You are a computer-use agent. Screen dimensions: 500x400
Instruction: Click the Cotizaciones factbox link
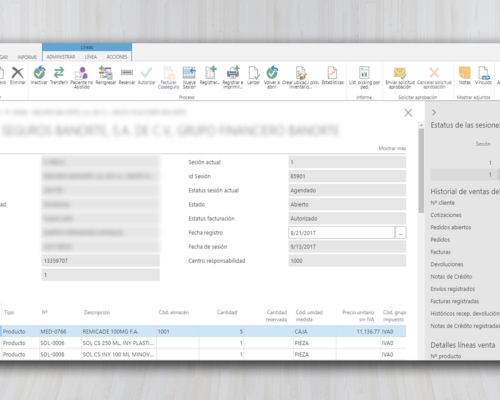point(446,215)
